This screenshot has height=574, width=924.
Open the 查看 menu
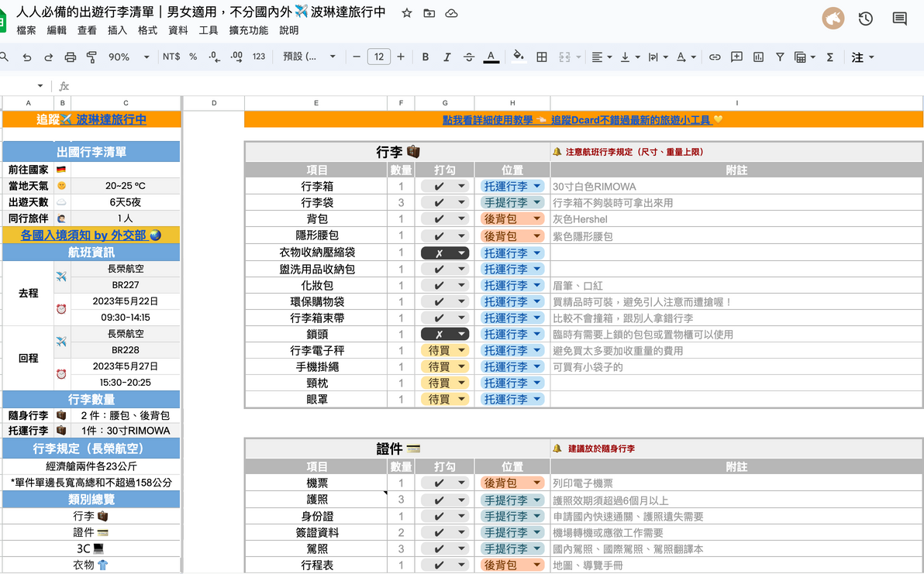click(87, 30)
